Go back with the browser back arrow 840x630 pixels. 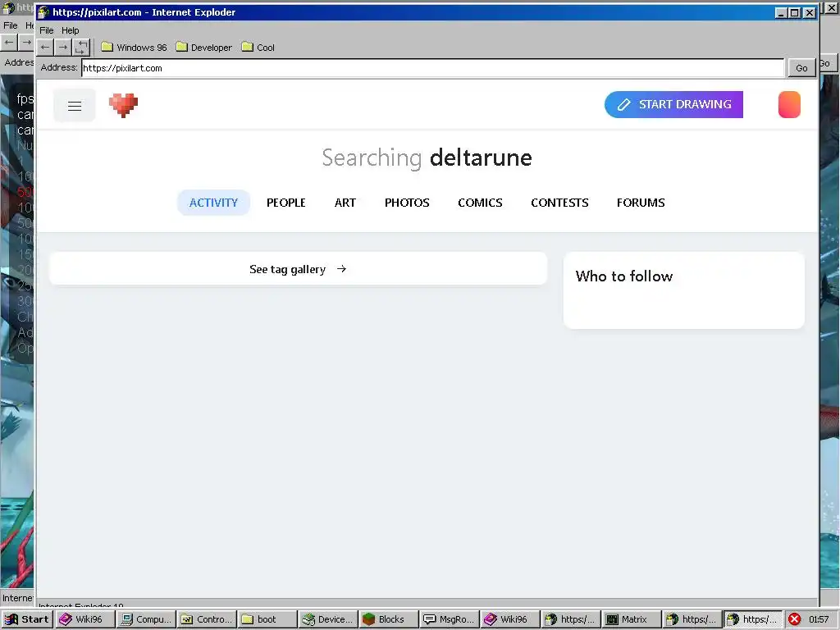[45, 47]
